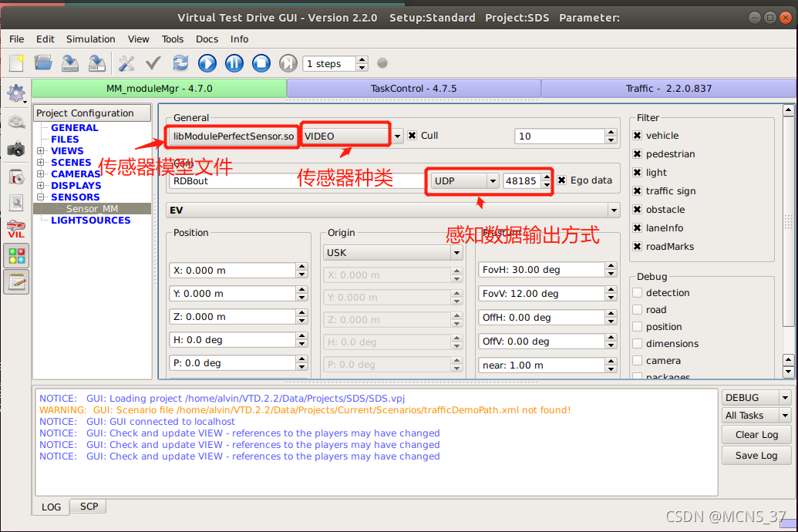This screenshot has height=532, width=798.
Task: Click the green checkmark validation icon
Action: coord(151,63)
